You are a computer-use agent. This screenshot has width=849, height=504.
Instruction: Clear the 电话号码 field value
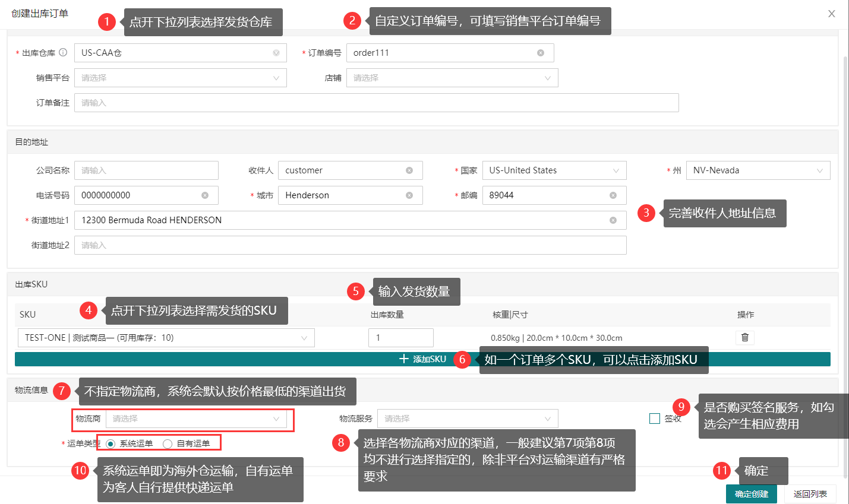coord(205,195)
